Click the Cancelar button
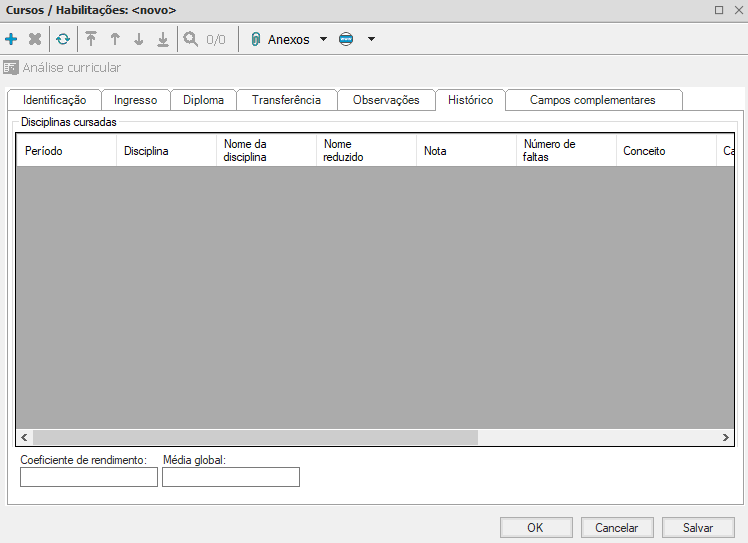748x543 pixels. [x=617, y=527]
